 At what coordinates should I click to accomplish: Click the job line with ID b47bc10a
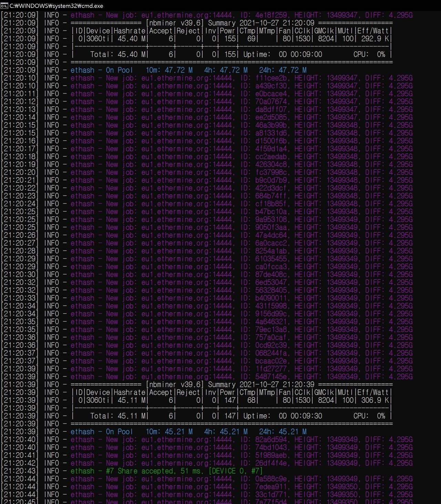point(207,212)
